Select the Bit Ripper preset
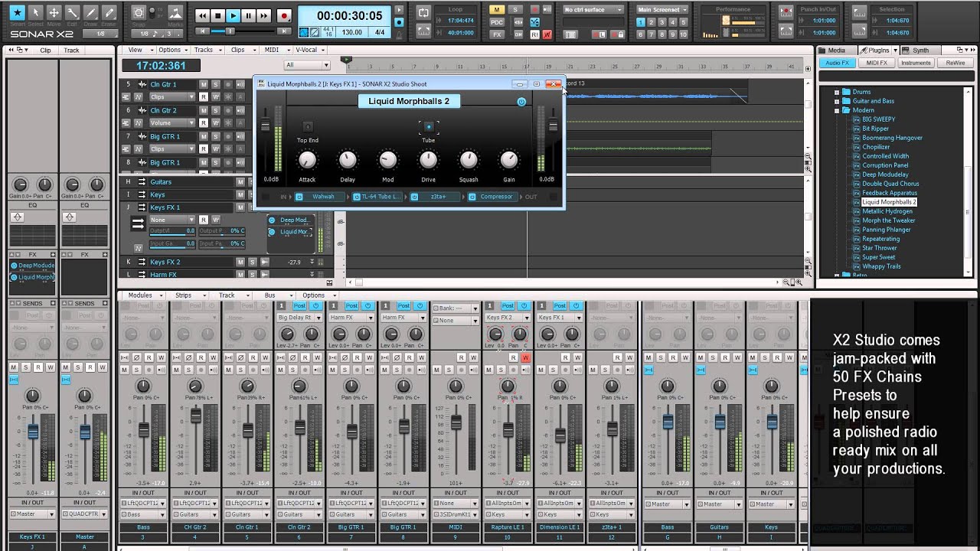The image size is (980, 551). point(875,129)
